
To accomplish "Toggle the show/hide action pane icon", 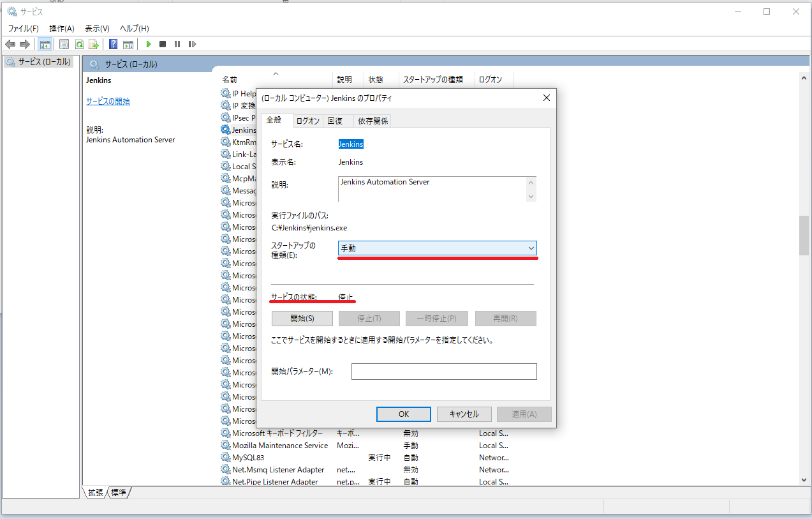I will pos(128,44).
